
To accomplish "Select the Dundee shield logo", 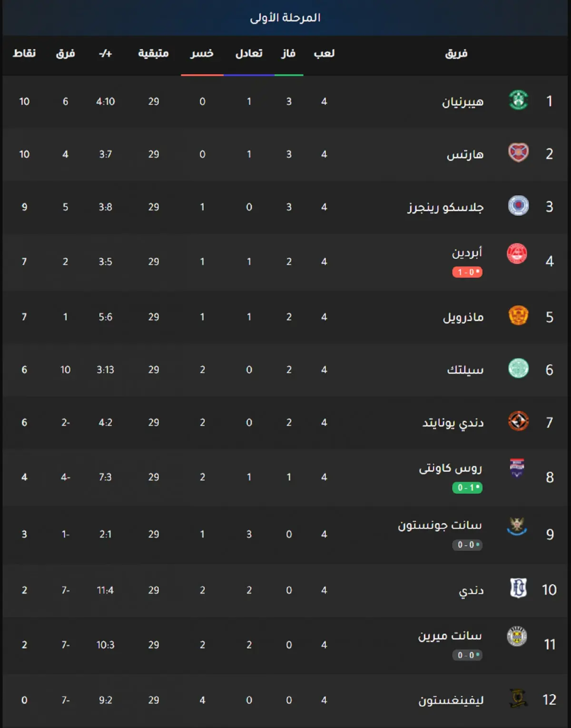I will coord(518,589).
